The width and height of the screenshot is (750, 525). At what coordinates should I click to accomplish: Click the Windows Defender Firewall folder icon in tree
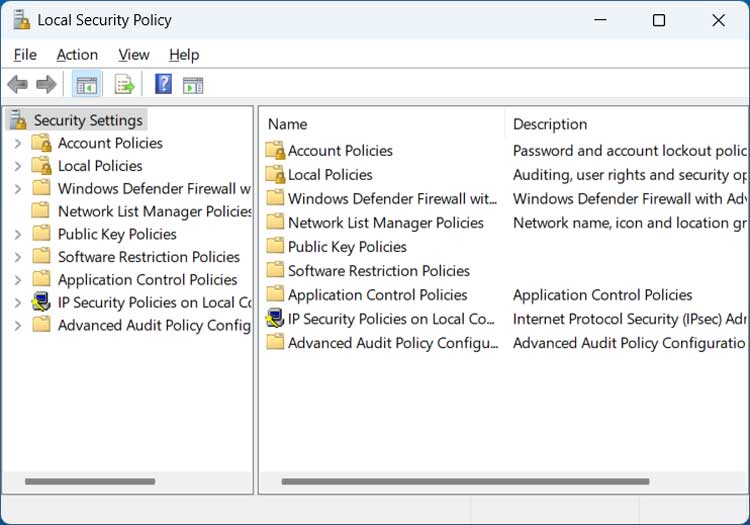tap(41, 187)
